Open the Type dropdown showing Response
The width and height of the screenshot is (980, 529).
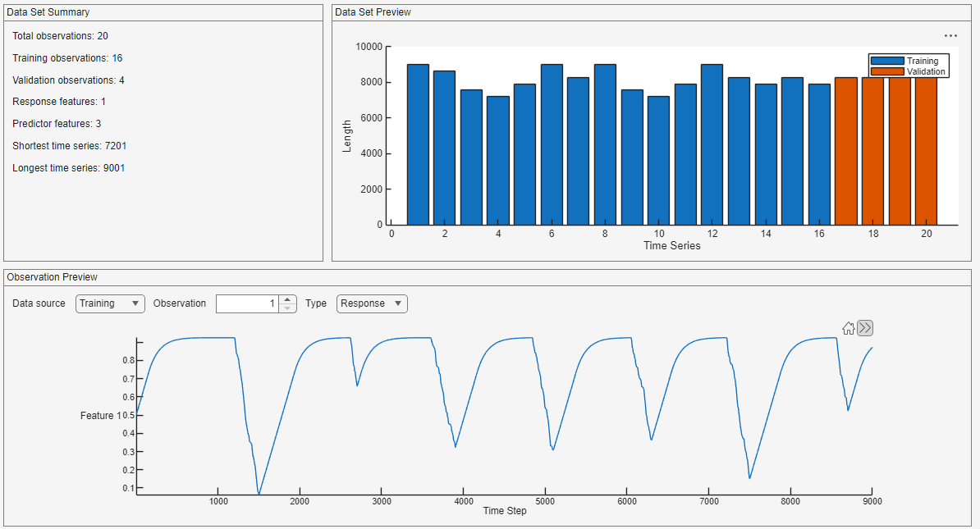point(372,303)
